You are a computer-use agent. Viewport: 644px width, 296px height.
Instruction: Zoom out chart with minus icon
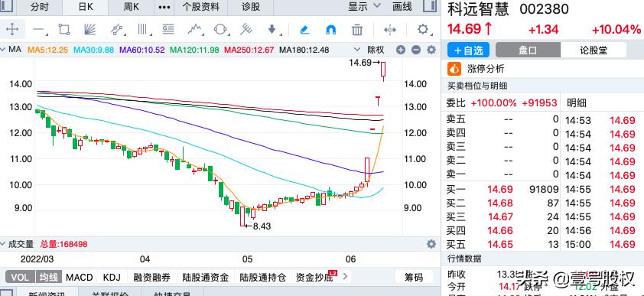coord(415,50)
